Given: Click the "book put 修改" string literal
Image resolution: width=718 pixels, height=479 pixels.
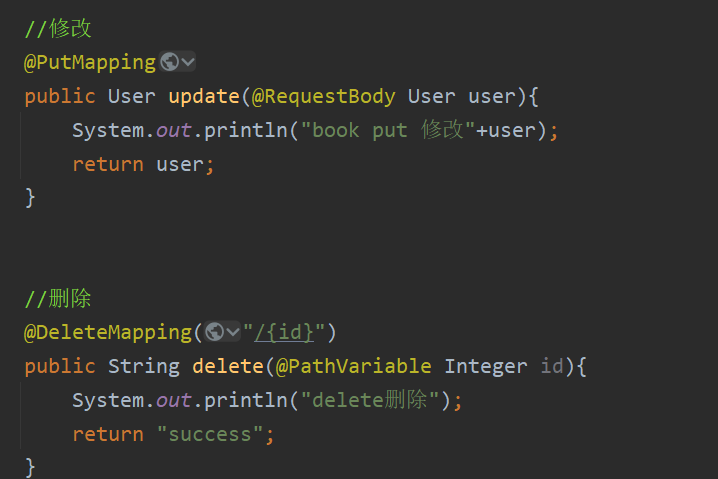Looking at the screenshot, I should (388, 130).
